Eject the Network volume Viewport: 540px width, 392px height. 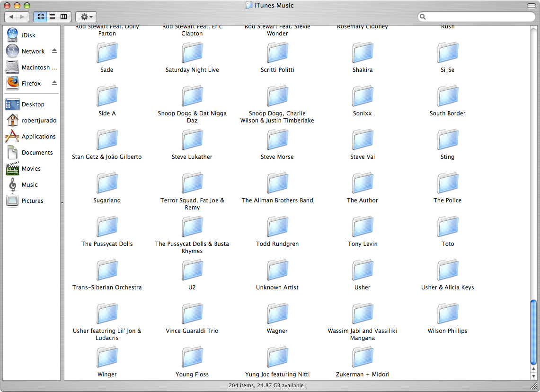pyautogui.click(x=54, y=51)
